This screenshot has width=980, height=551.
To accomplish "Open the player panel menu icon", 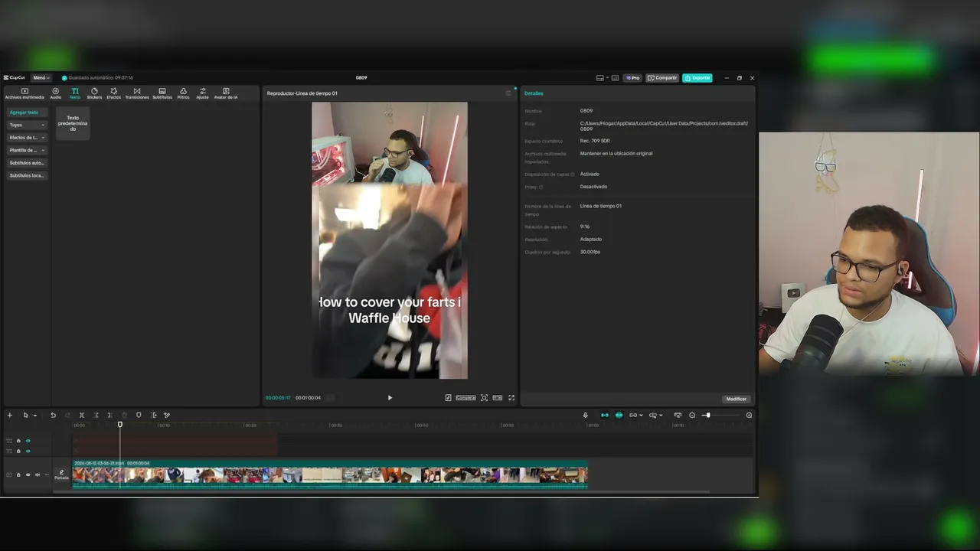I will [508, 93].
